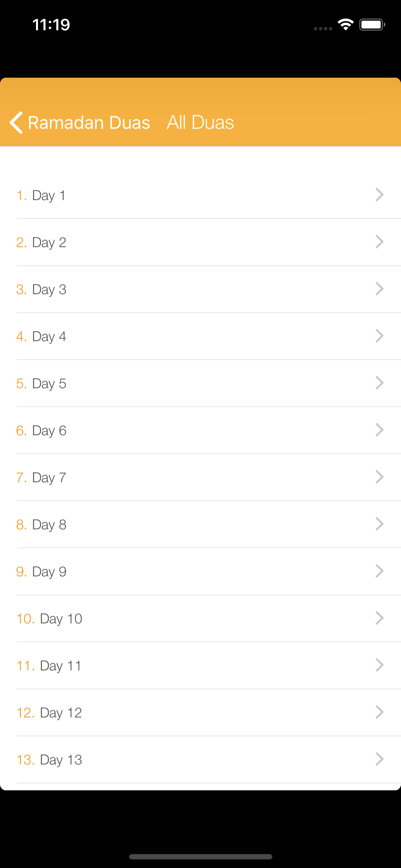
Task: Tap the Day 12 arrow icon
Action: click(x=379, y=712)
